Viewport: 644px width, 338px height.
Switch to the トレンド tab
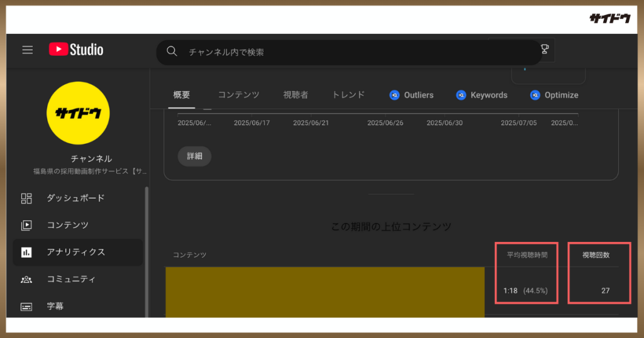(348, 95)
